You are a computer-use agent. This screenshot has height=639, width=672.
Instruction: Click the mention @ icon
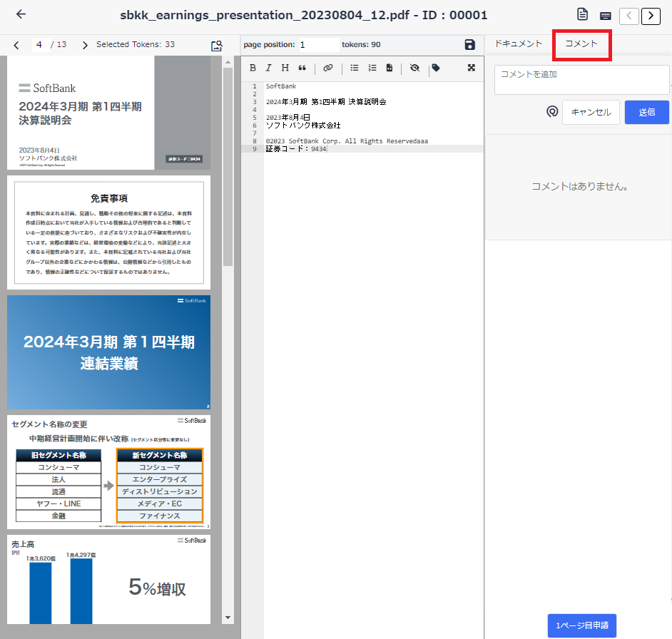coord(552,112)
